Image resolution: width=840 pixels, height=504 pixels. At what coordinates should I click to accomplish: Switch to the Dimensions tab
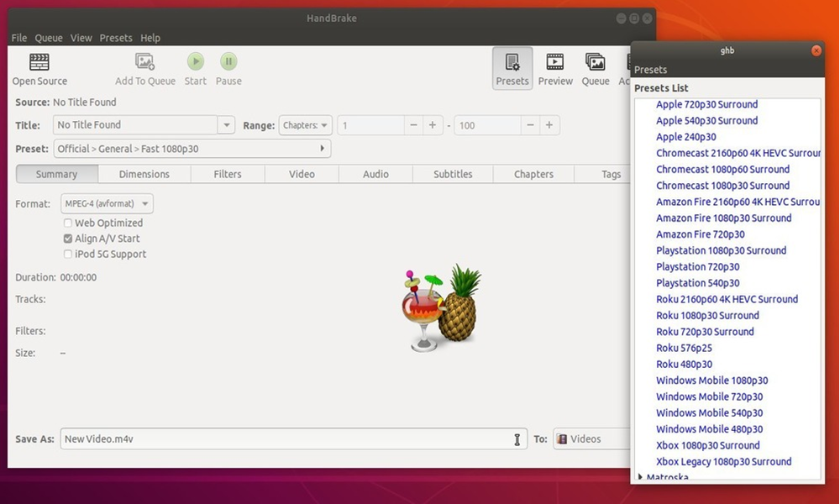(144, 174)
